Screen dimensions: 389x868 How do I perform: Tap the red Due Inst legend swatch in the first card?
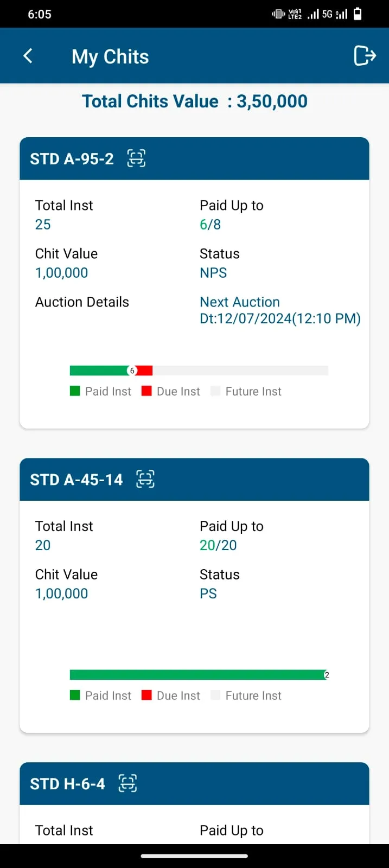[x=146, y=391]
